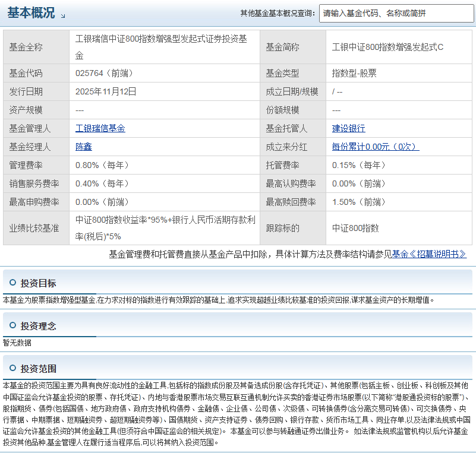476x453 pixels.
Task: Click the 托管费率 label cell
Action: tap(293, 165)
